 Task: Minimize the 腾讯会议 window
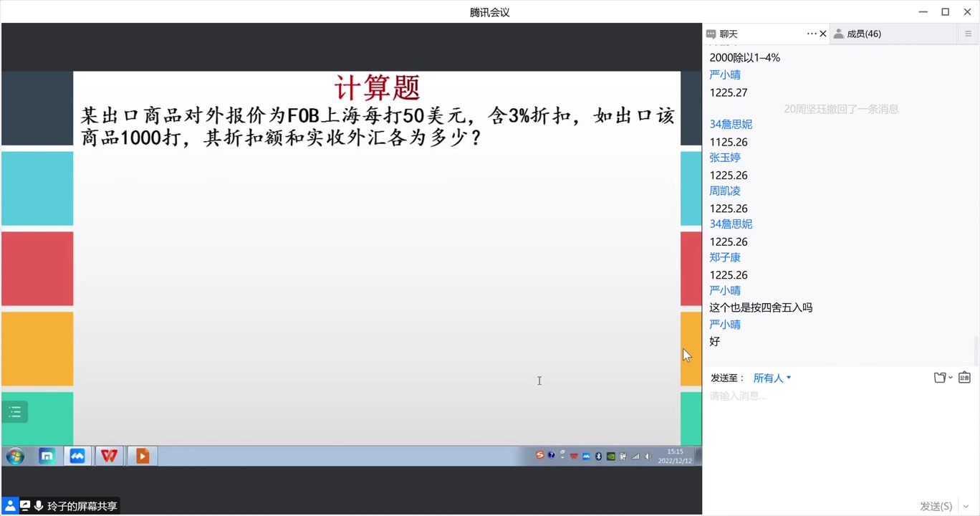pos(923,11)
